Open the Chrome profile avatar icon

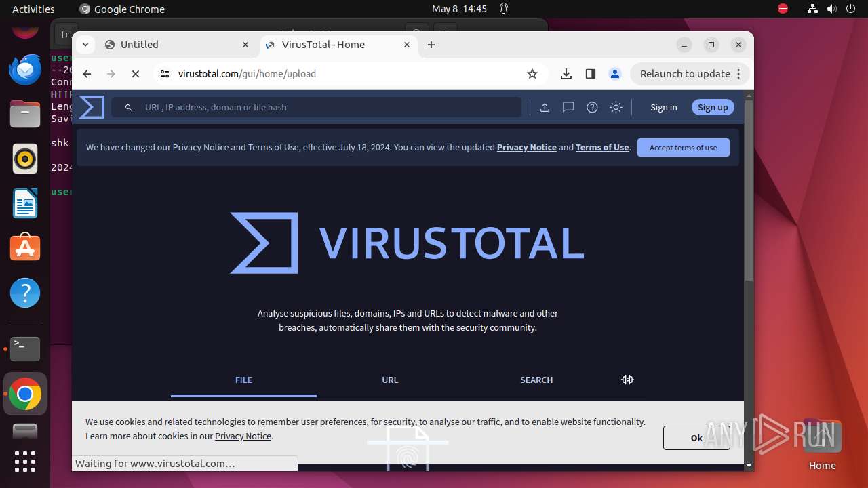coord(615,74)
